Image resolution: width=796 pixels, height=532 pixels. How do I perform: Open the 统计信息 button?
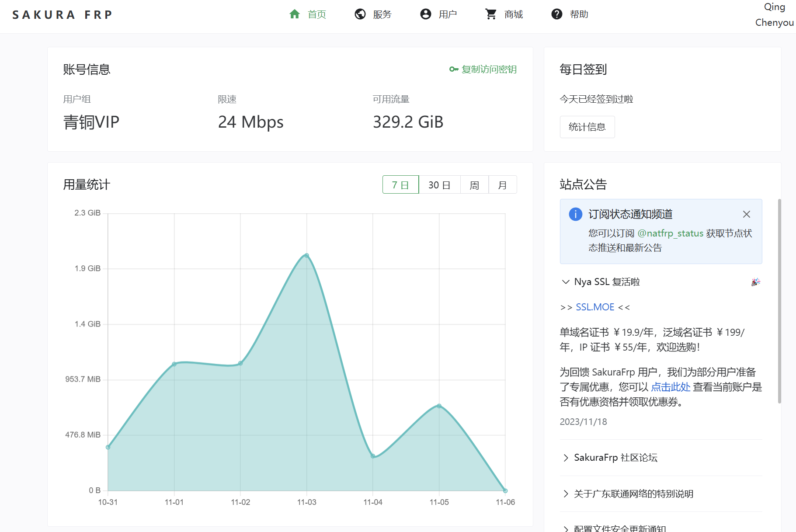coord(587,127)
